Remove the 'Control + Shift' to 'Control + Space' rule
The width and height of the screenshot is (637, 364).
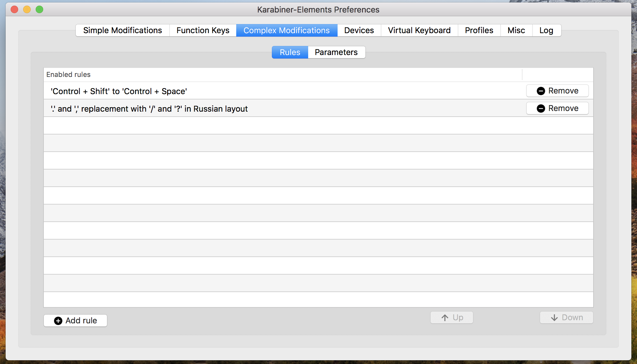[558, 91]
